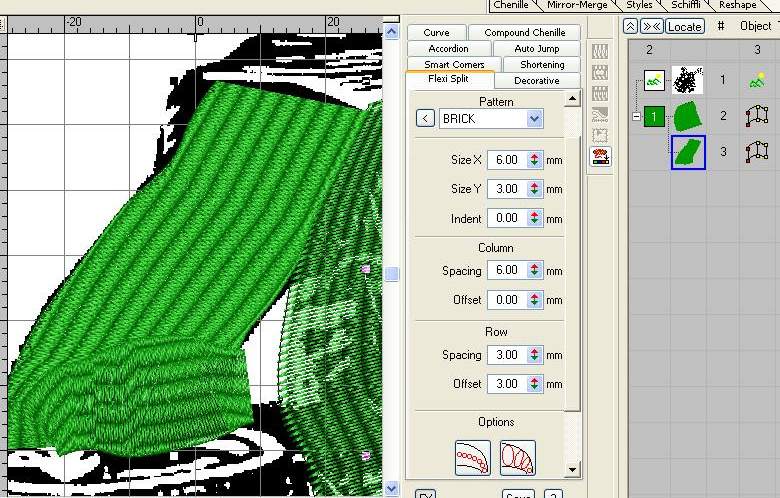Select the picture icon in row 1 tree

pos(654,80)
